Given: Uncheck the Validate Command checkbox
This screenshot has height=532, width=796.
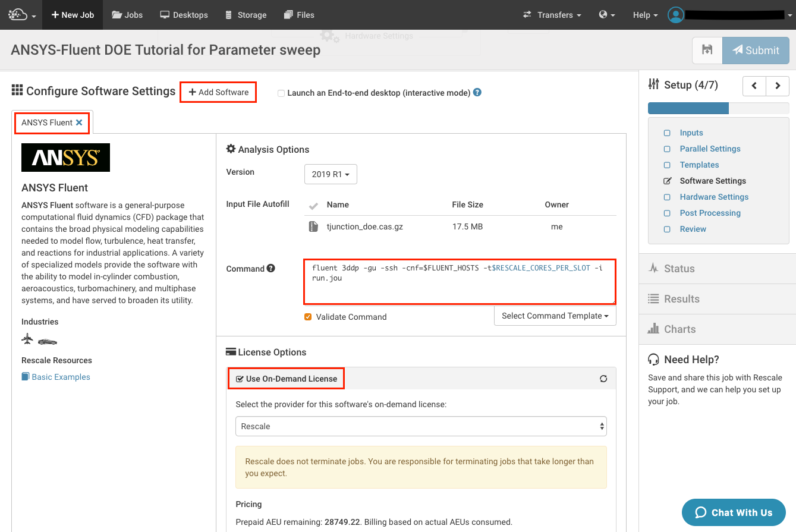Looking at the screenshot, I should click(x=308, y=317).
